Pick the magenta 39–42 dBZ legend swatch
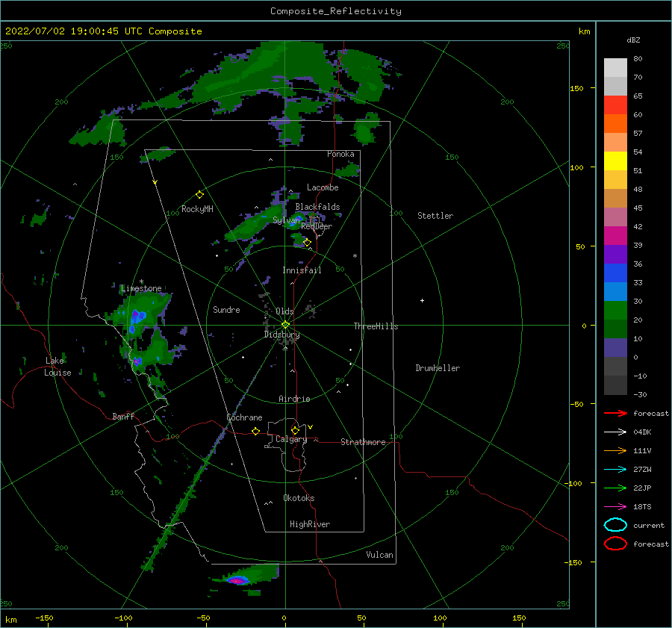 (x=615, y=236)
